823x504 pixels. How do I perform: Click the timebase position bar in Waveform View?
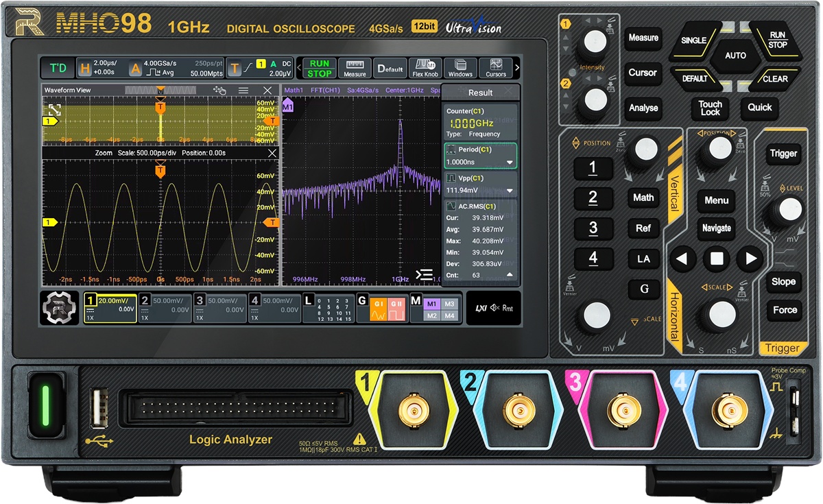pos(160,90)
